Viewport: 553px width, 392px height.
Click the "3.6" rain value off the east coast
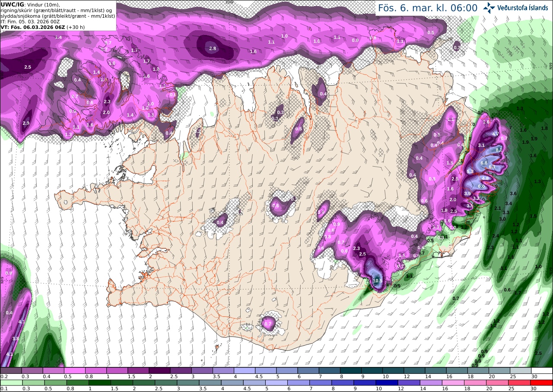pyautogui.click(x=514, y=193)
